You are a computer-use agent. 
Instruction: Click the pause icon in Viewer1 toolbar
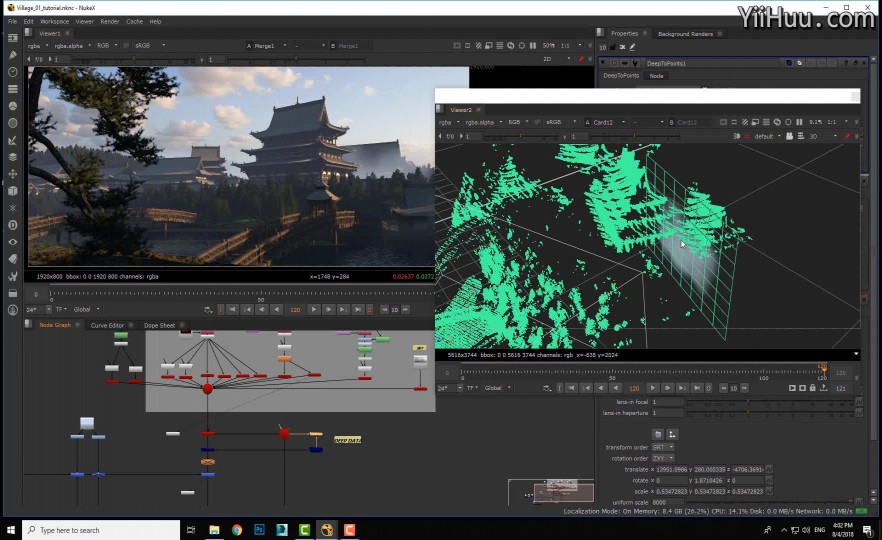click(x=532, y=46)
